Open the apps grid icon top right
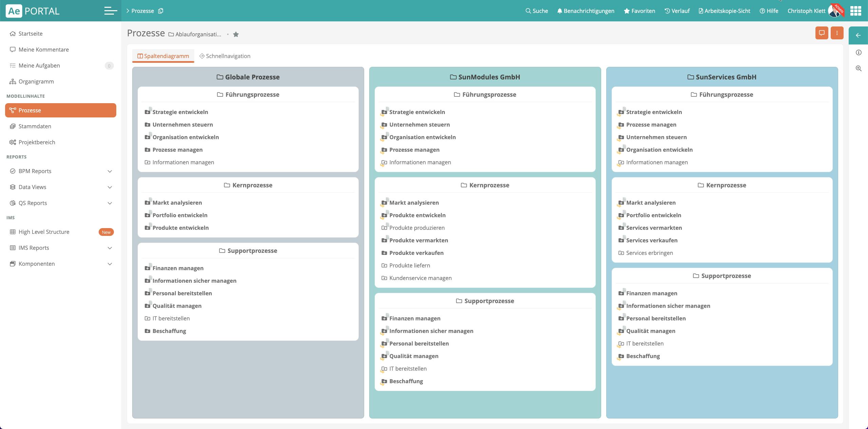 pyautogui.click(x=855, y=11)
